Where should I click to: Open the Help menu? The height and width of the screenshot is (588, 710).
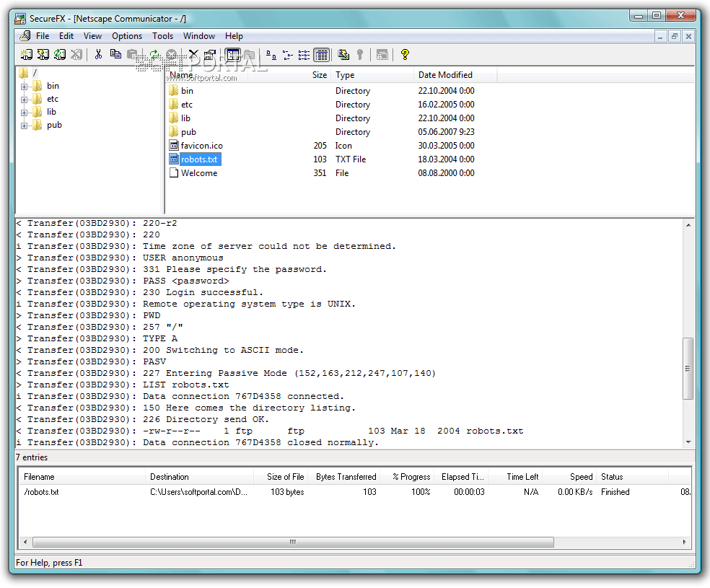pos(234,36)
